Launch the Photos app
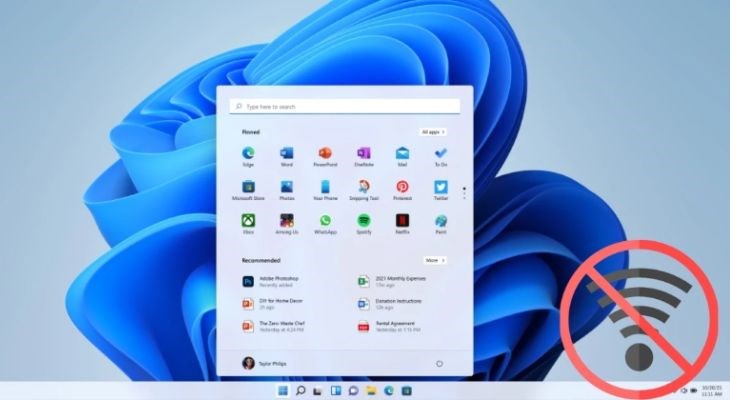The width and height of the screenshot is (730, 400). 287,190
